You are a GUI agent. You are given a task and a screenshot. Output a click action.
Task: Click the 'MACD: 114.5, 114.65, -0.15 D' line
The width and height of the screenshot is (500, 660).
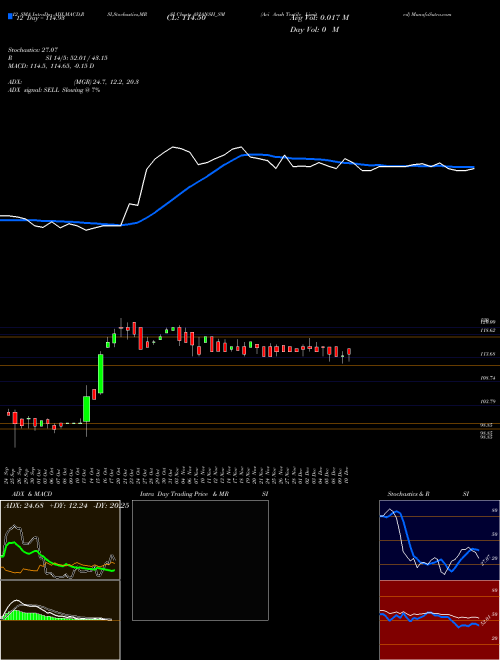pyautogui.click(x=51, y=66)
